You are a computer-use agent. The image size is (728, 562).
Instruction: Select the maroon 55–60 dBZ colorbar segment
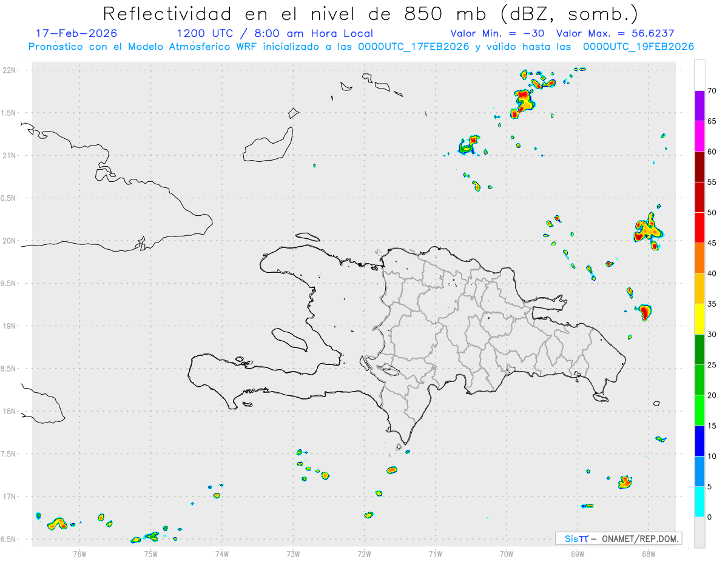[x=699, y=167]
